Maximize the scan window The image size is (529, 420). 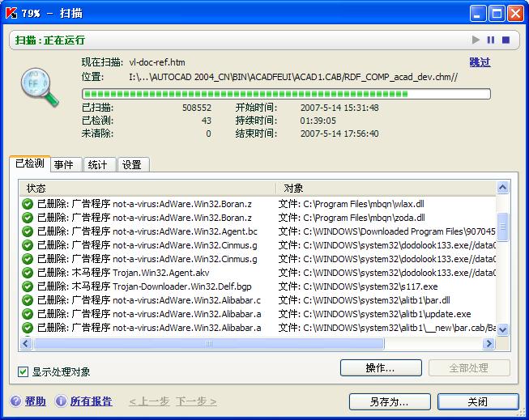[x=497, y=14]
